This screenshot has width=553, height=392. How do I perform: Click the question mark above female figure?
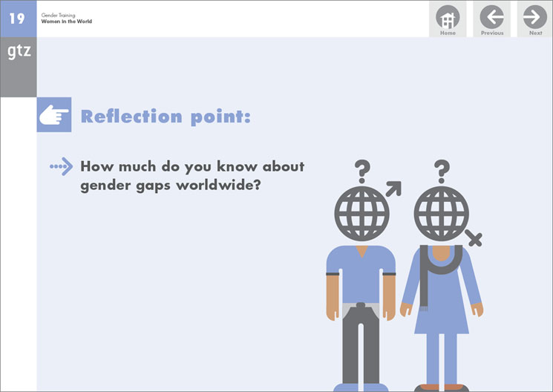click(x=442, y=171)
